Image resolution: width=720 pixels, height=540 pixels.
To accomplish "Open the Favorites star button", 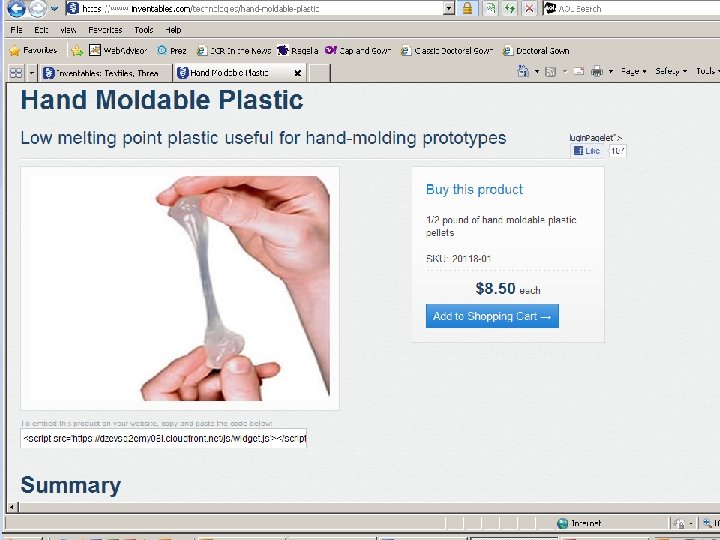I will 33,51.
